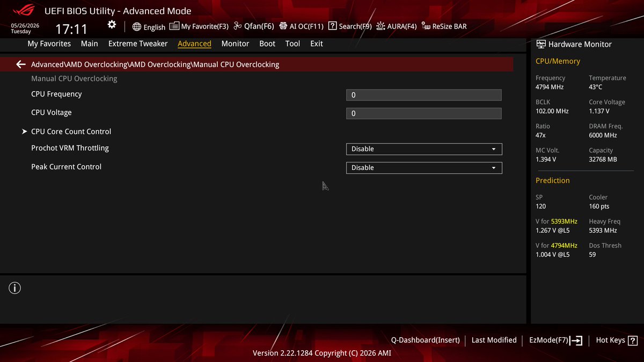Go to the Boot tab

click(x=267, y=43)
